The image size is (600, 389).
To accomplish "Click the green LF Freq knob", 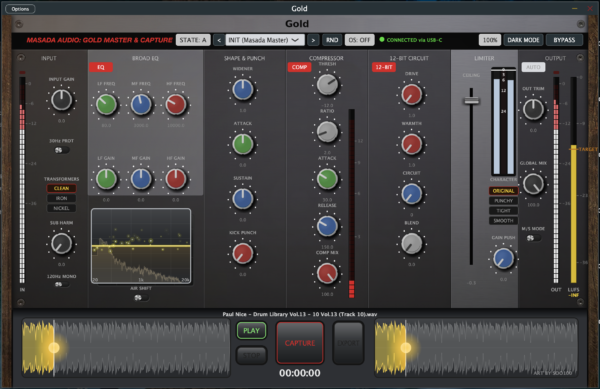I will (106, 104).
